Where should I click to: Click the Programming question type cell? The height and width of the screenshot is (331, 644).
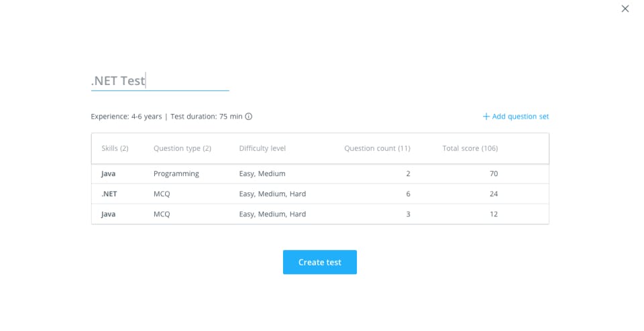[176, 174]
